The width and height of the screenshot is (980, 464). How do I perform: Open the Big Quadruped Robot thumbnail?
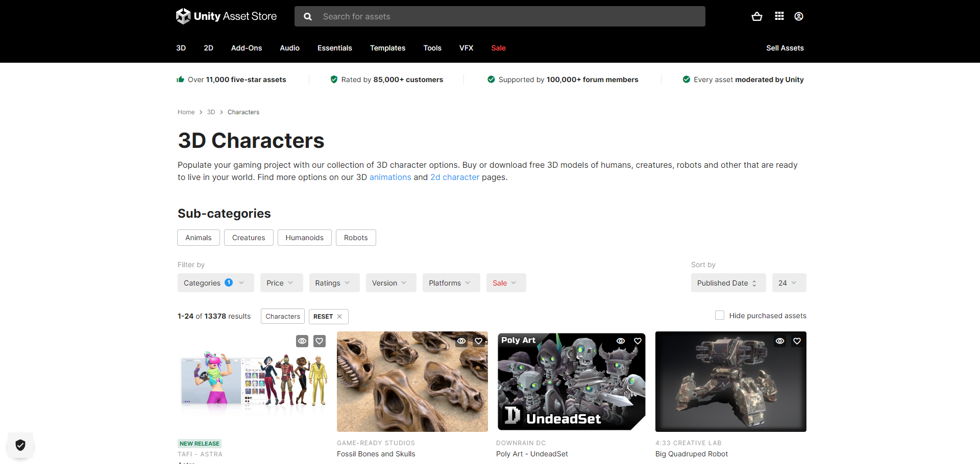tap(731, 381)
